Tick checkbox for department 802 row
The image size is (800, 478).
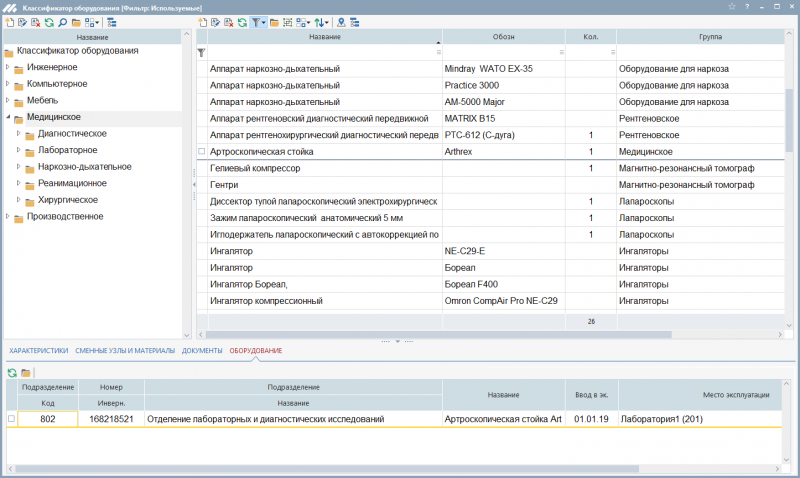coord(12,419)
